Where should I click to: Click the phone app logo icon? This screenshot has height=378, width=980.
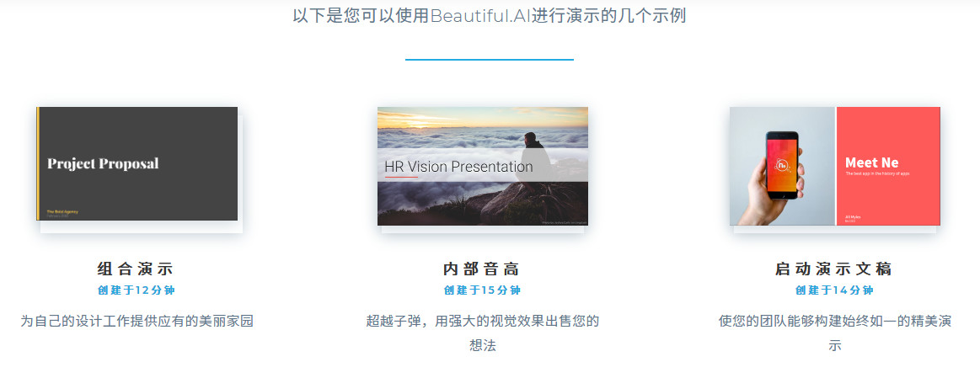(782, 166)
